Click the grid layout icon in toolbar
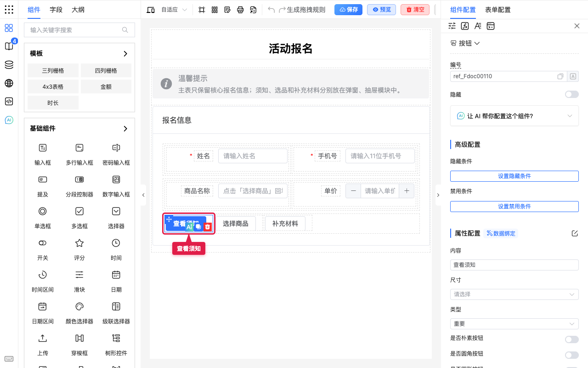The height and width of the screenshot is (368, 588). tap(215, 10)
